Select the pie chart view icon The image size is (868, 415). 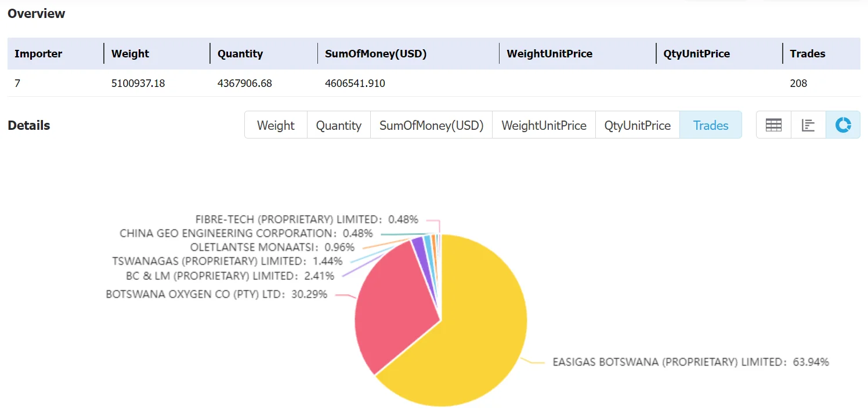click(843, 125)
